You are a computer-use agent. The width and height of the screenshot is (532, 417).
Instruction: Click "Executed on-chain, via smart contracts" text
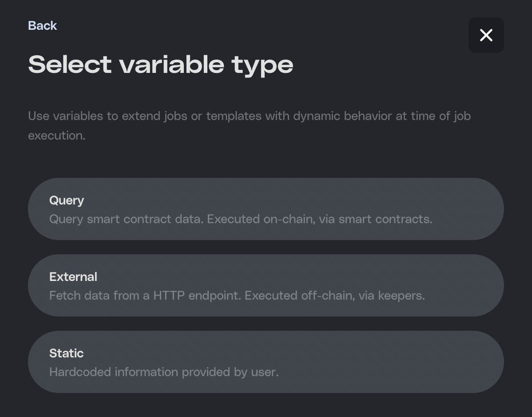coord(320,219)
